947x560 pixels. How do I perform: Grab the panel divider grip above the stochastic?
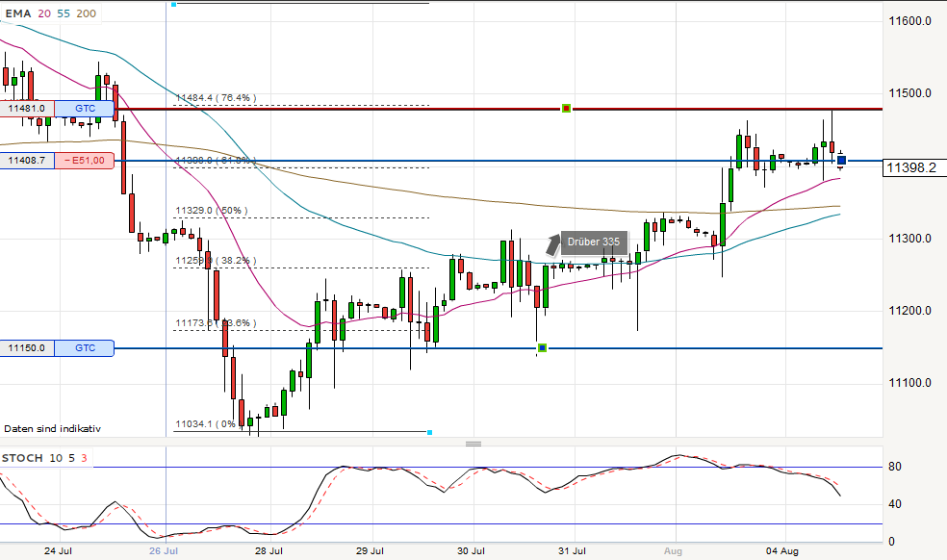473,444
